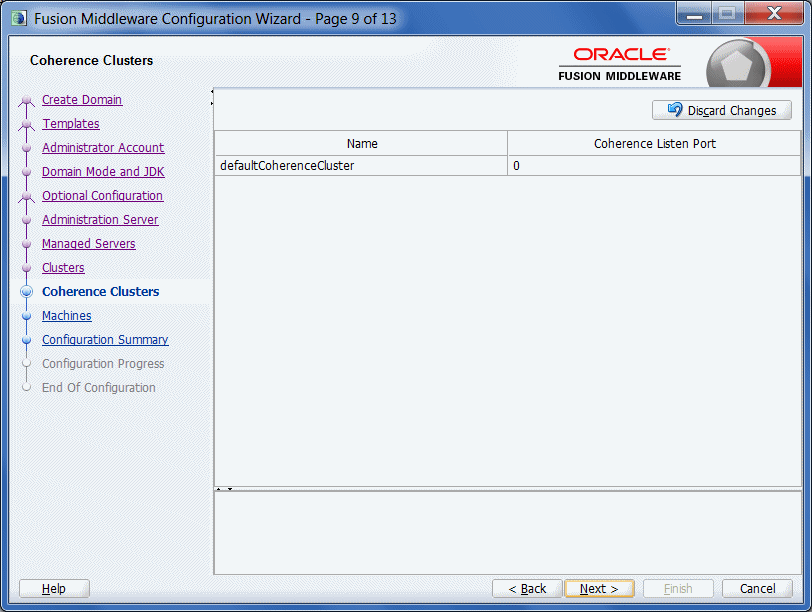Open Configuration Summary step
This screenshot has width=812, height=612.
pos(105,340)
